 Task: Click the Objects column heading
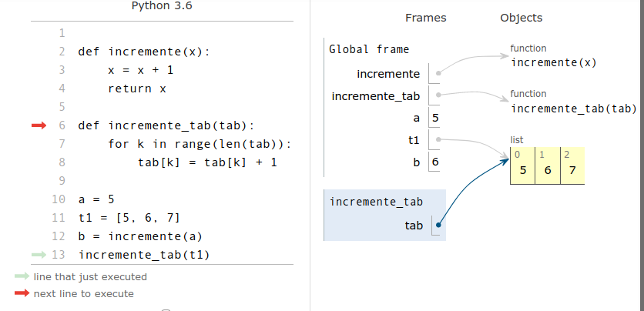(521, 18)
